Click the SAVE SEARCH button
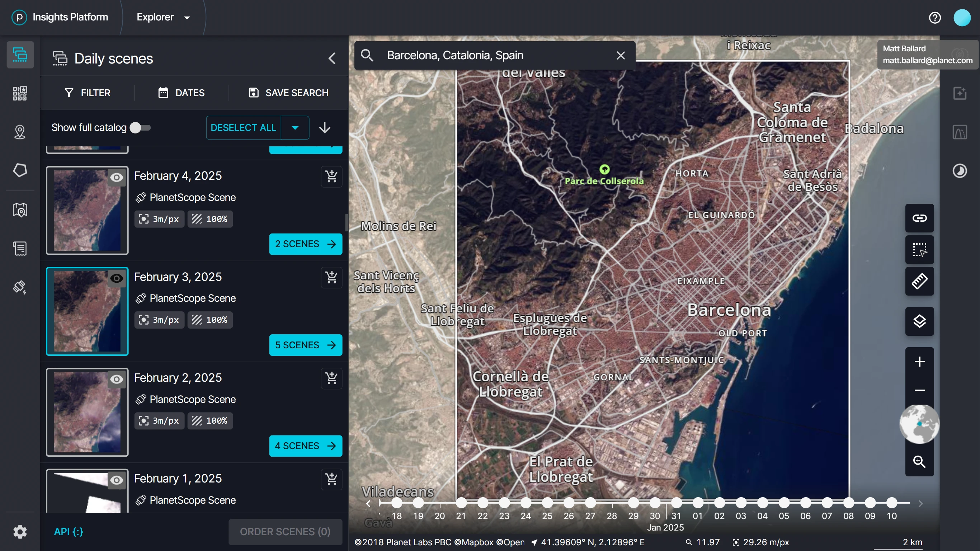This screenshot has width=980, height=551. pyautogui.click(x=288, y=93)
